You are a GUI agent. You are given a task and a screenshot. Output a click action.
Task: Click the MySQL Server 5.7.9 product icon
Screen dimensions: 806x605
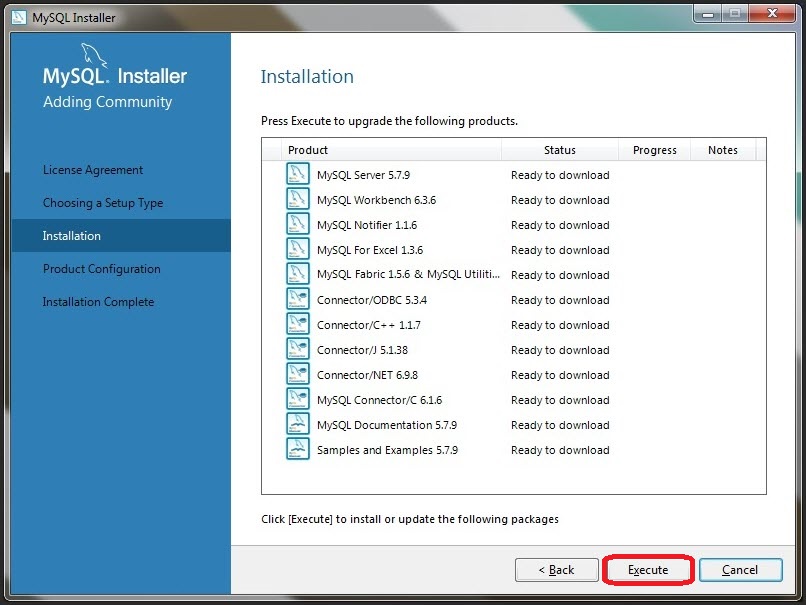[x=298, y=174]
